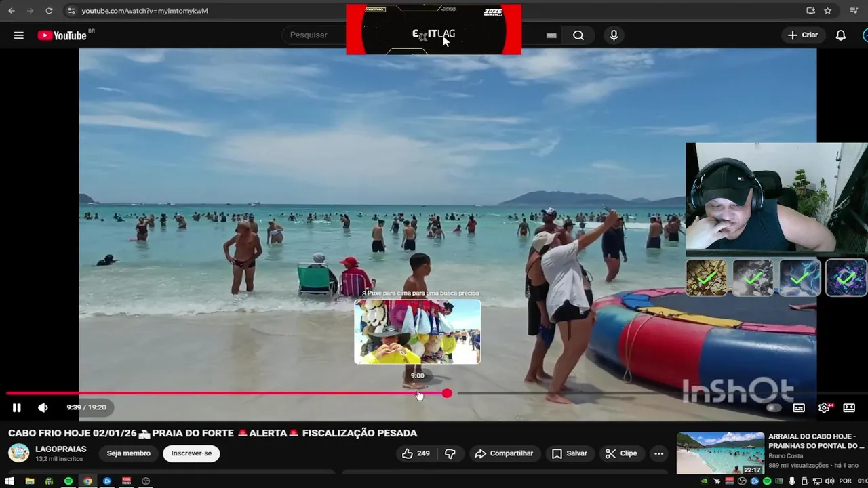Open Spotify from the taskbar
Viewport: 868px width, 488px height.
tap(68, 481)
